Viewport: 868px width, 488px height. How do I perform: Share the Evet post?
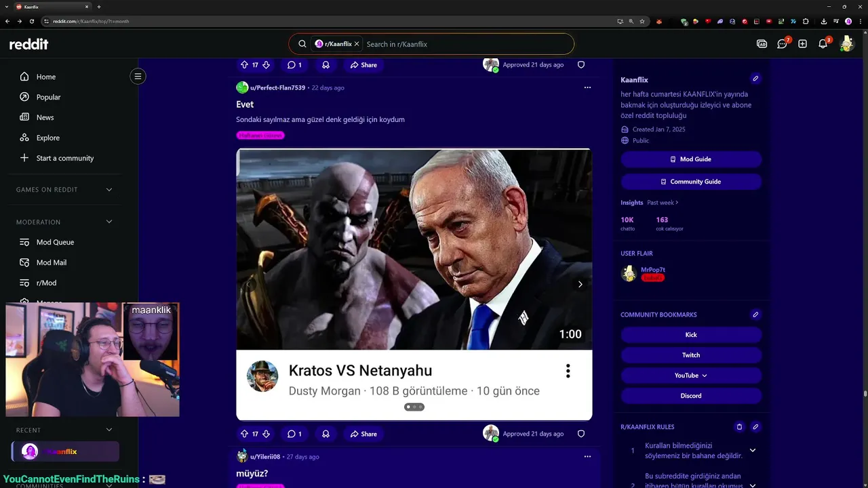tap(363, 434)
